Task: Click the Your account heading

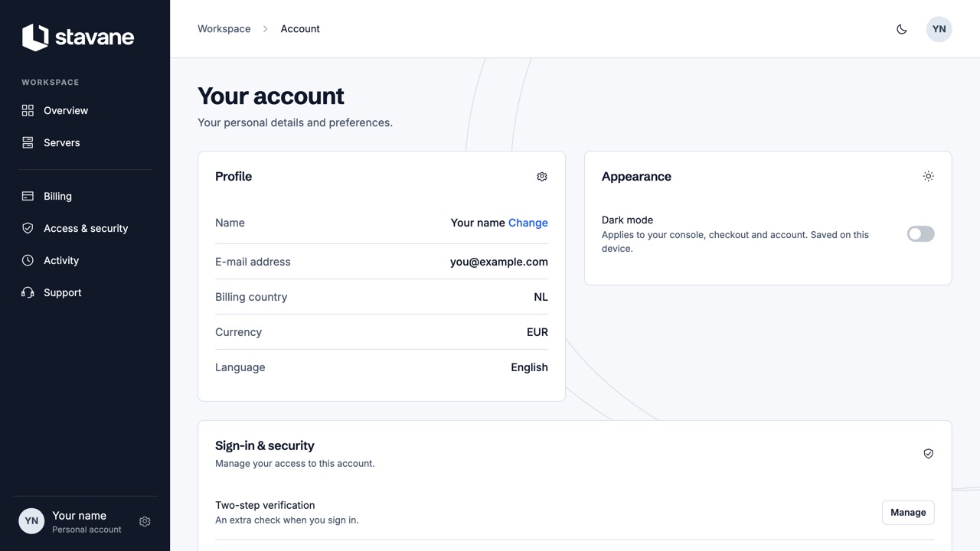Action: click(x=271, y=96)
